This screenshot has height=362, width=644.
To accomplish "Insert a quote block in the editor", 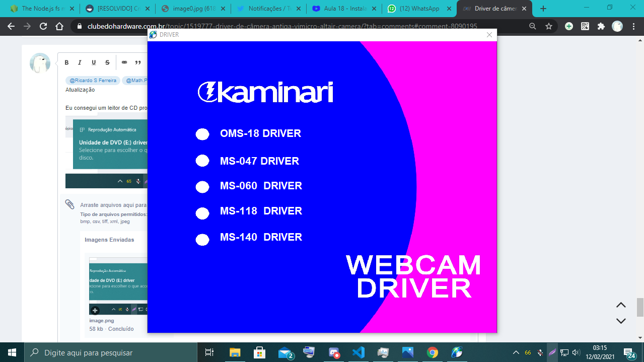I will [138, 62].
